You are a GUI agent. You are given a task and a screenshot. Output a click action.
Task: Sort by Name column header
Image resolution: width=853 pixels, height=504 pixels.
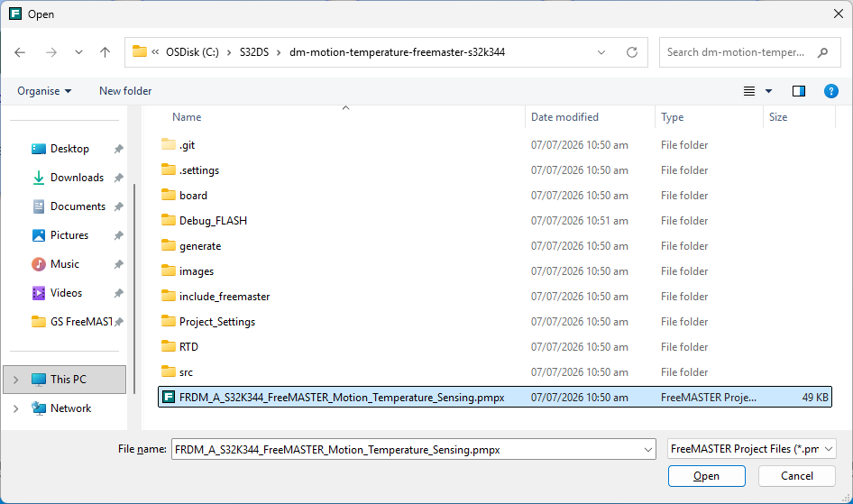coord(187,117)
